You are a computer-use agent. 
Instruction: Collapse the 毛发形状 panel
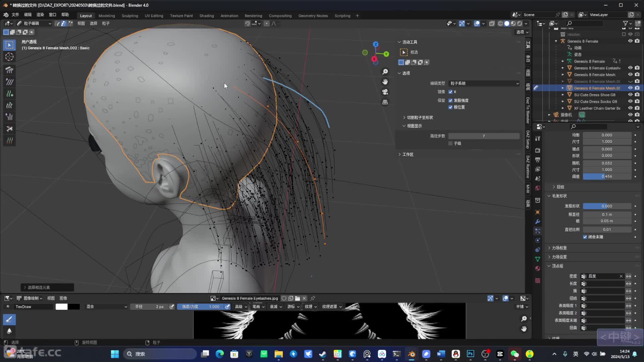pos(559,196)
